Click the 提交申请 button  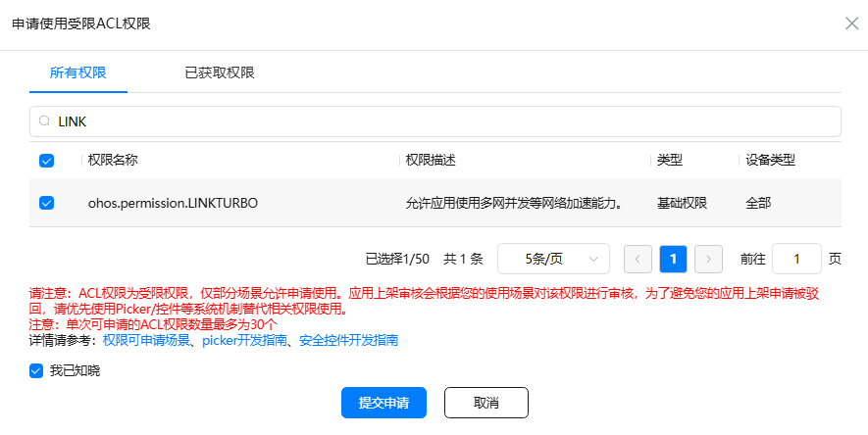[x=383, y=403]
